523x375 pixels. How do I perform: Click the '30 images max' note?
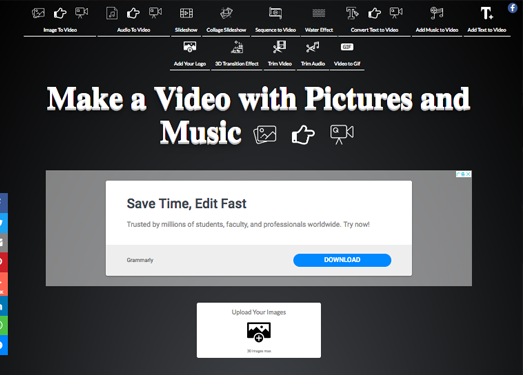tap(259, 351)
